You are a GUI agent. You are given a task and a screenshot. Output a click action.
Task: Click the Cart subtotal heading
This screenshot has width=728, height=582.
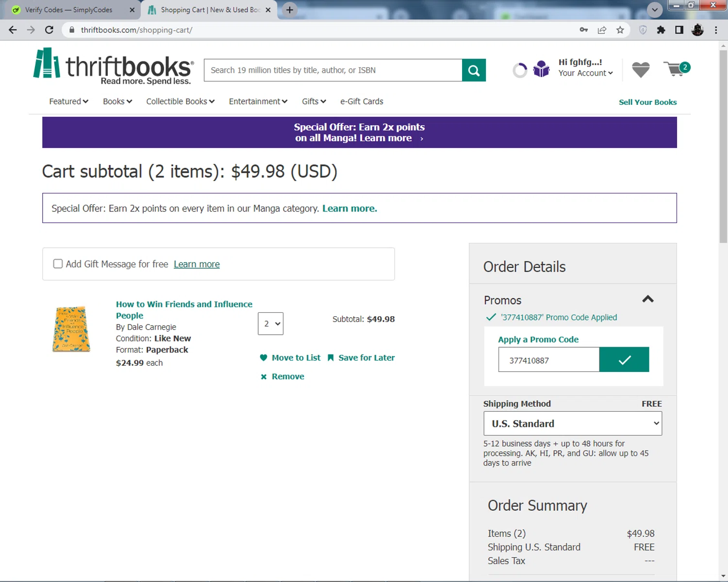[190, 172]
